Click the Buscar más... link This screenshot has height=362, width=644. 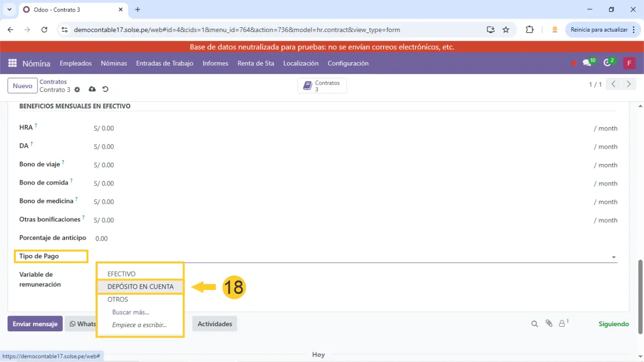[x=131, y=312]
